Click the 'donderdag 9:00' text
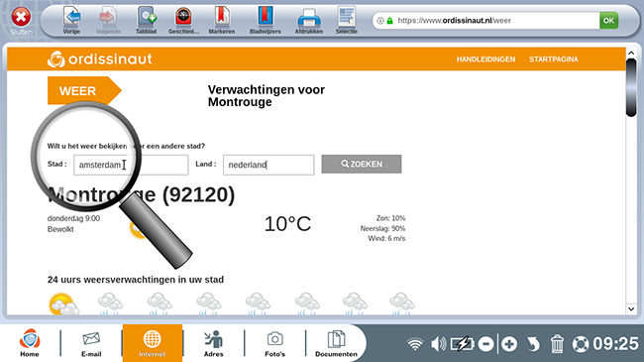This screenshot has width=644, height=362. pyautogui.click(x=73, y=218)
